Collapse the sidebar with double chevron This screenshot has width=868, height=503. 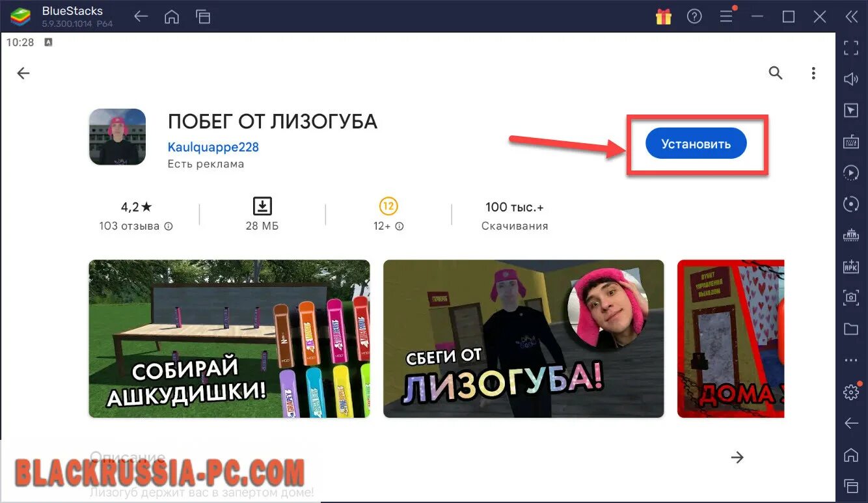[x=851, y=17]
